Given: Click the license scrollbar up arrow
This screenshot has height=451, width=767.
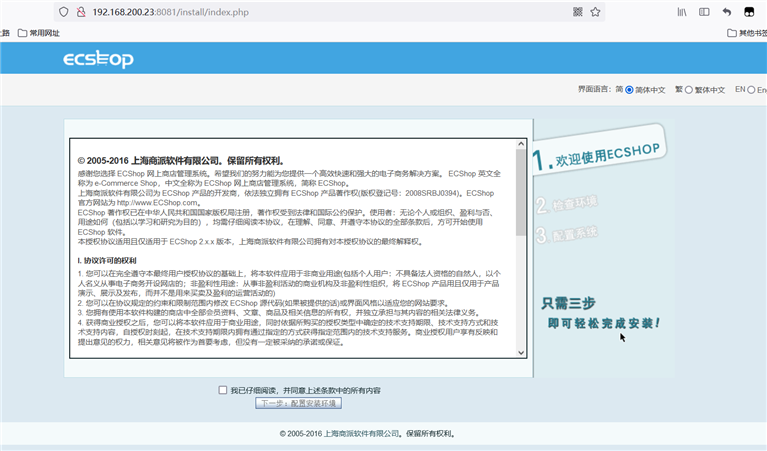Looking at the screenshot, I should pyautogui.click(x=521, y=144).
